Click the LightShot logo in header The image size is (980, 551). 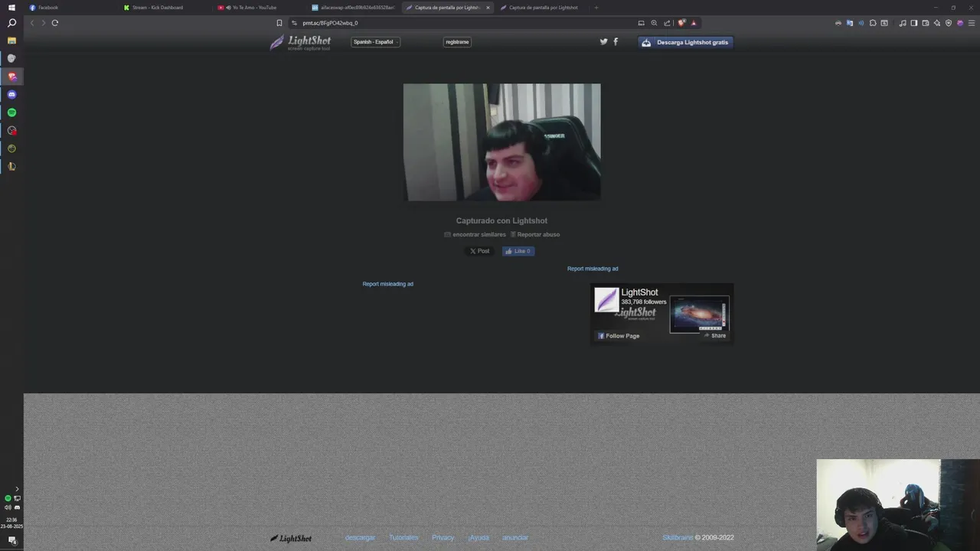point(300,42)
